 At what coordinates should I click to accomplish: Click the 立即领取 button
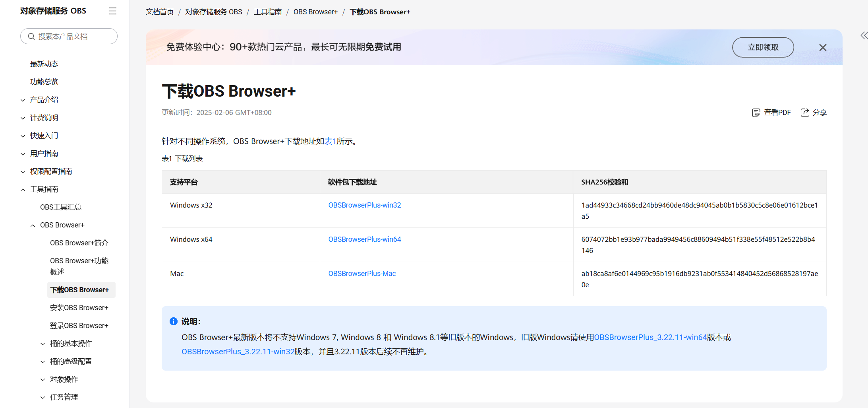[x=763, y=47]
